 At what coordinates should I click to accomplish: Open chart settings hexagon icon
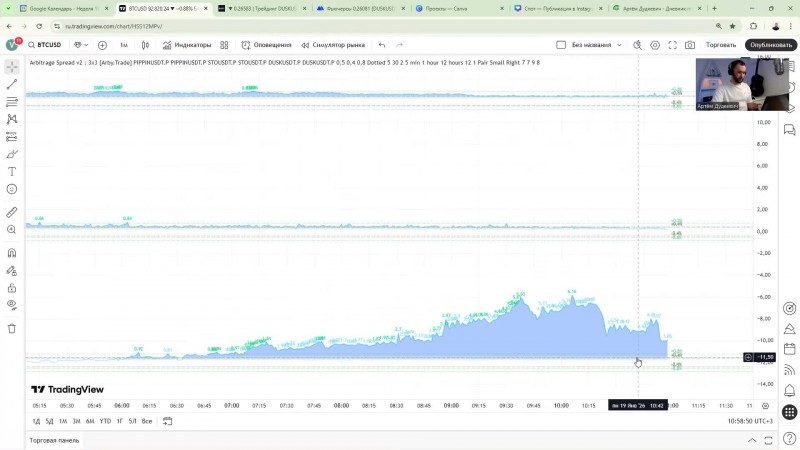point(655,45)
